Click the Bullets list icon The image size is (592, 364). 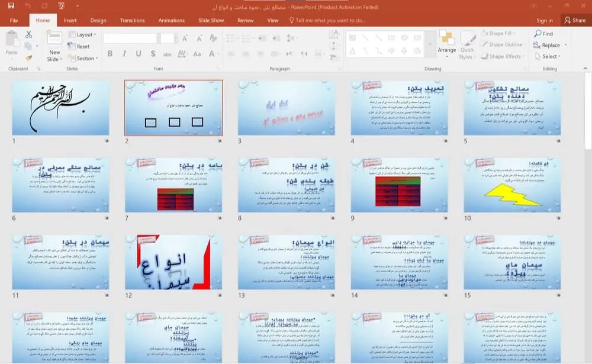pyautogui.click(x=231, y=38)
